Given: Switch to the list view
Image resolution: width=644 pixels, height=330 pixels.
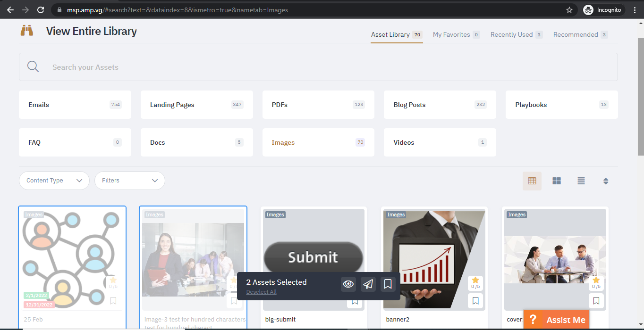Looking at the screenshot, I should point(581,181).
